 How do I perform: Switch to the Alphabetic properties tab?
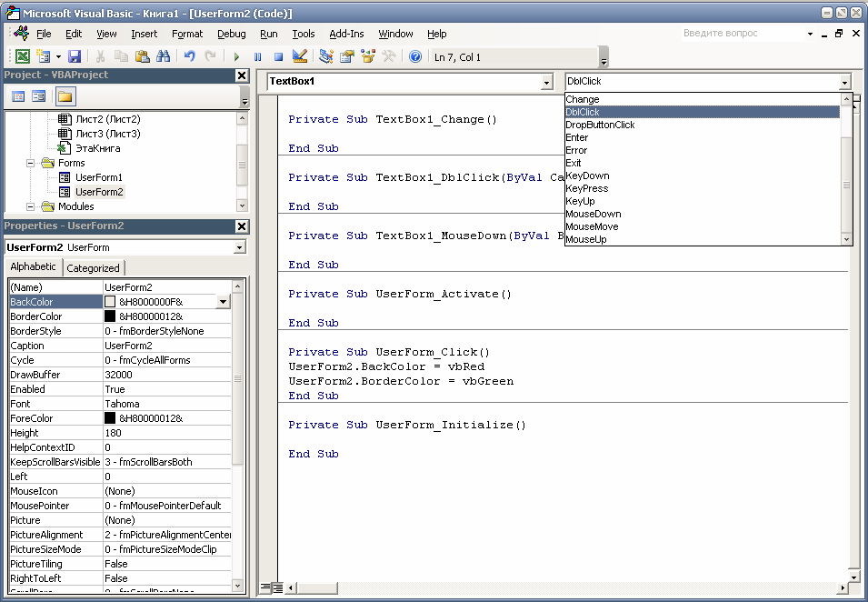(34, 266)
